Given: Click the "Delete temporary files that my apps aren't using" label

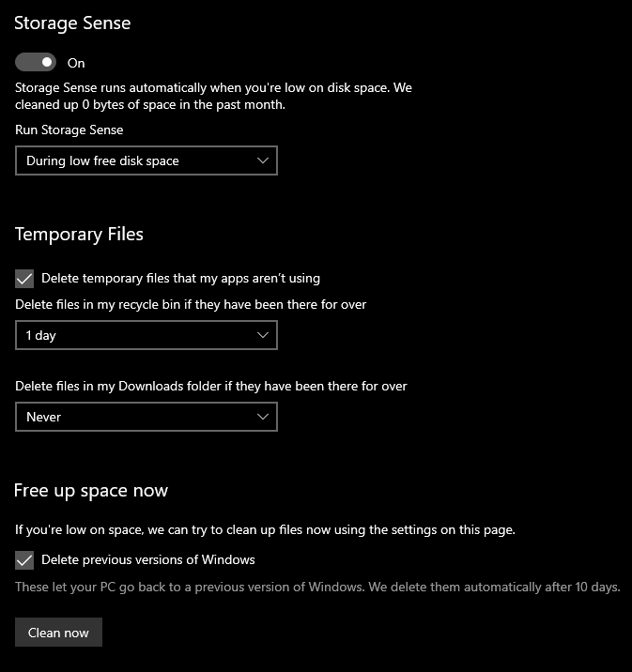Looking at the screenshot, I should 180,278.
